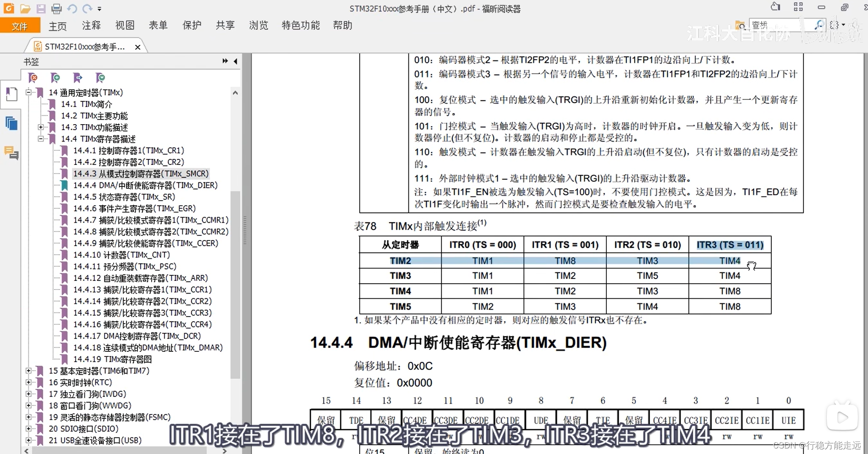
Task: Open the 帮助 ribbon tab
Action: [342, 26]
